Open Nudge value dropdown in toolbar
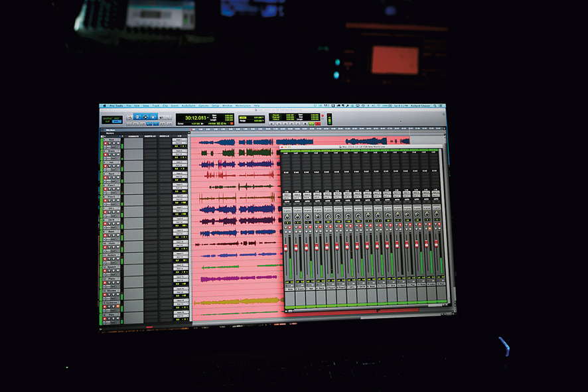Image resolution: width=588 pixels, height=392 pixels. 263,121
